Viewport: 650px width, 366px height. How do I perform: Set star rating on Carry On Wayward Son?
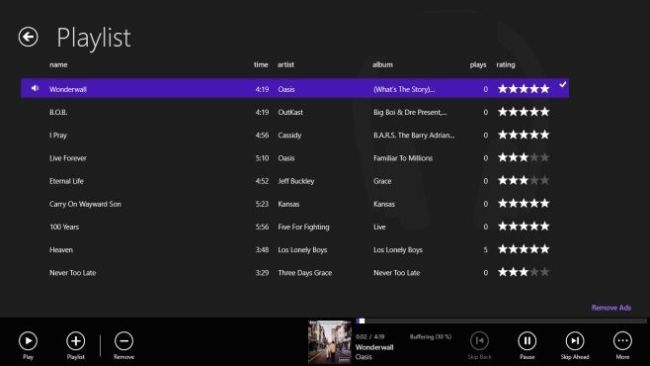point(524,204)
